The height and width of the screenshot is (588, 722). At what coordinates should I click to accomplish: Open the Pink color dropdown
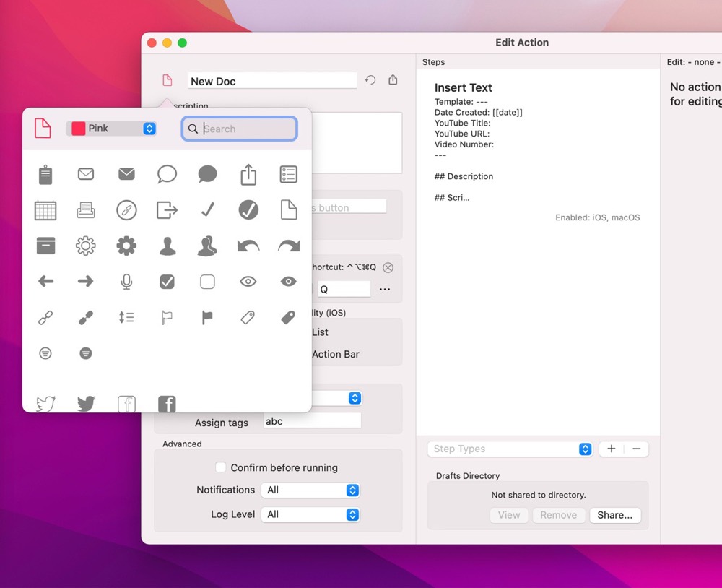point(111,129)
